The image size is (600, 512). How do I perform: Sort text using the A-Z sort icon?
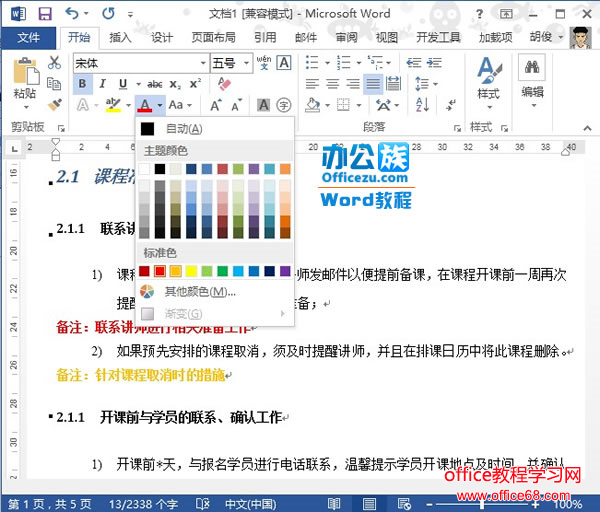pyautogui.click(x=422, y=104)
